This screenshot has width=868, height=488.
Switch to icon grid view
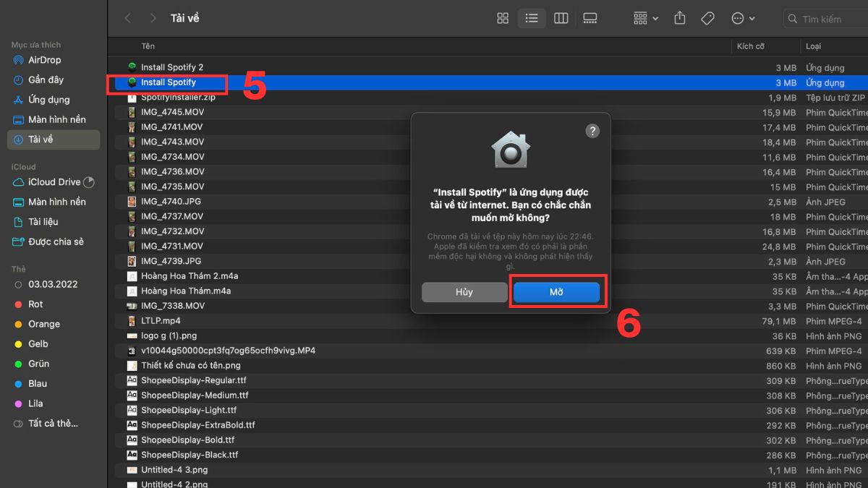pyautogui.click(x=503, y=19)
